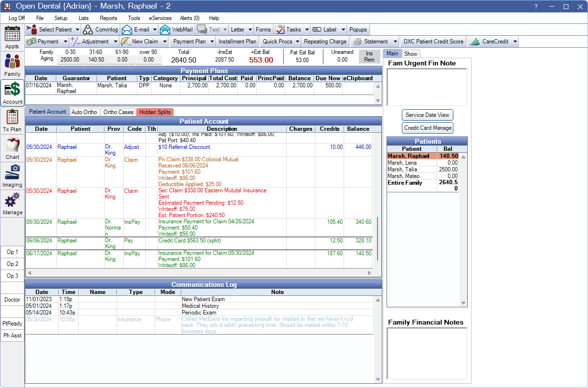
Task: Click the DXC Patient Credit Score button
Action: click(x=433, y=42)
